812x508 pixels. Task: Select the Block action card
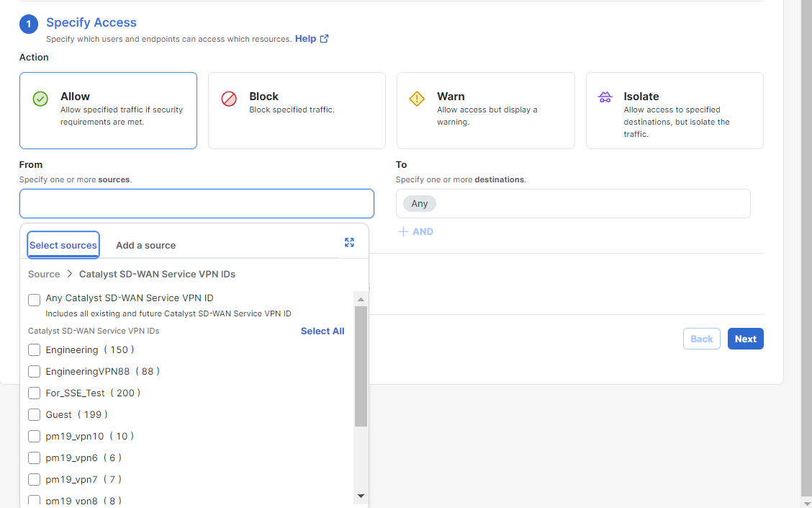point(297,110)
